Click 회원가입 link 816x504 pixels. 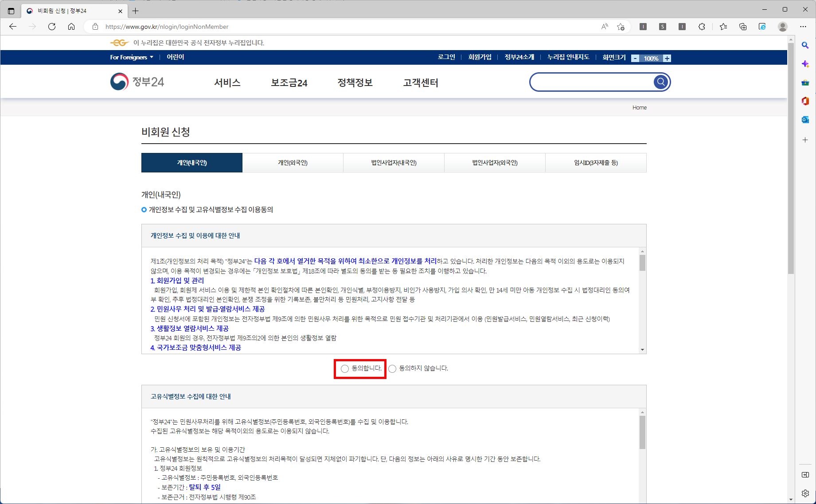click(480, 57)
